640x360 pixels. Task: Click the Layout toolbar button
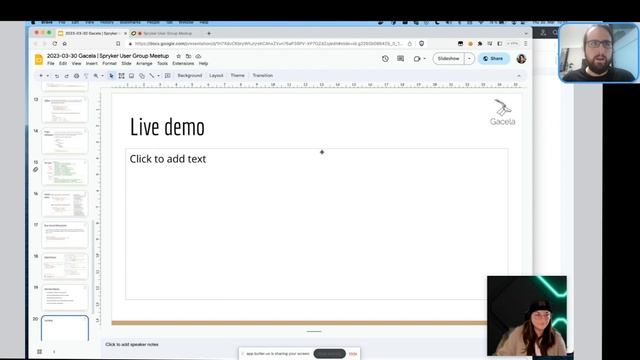click(216, 76)
